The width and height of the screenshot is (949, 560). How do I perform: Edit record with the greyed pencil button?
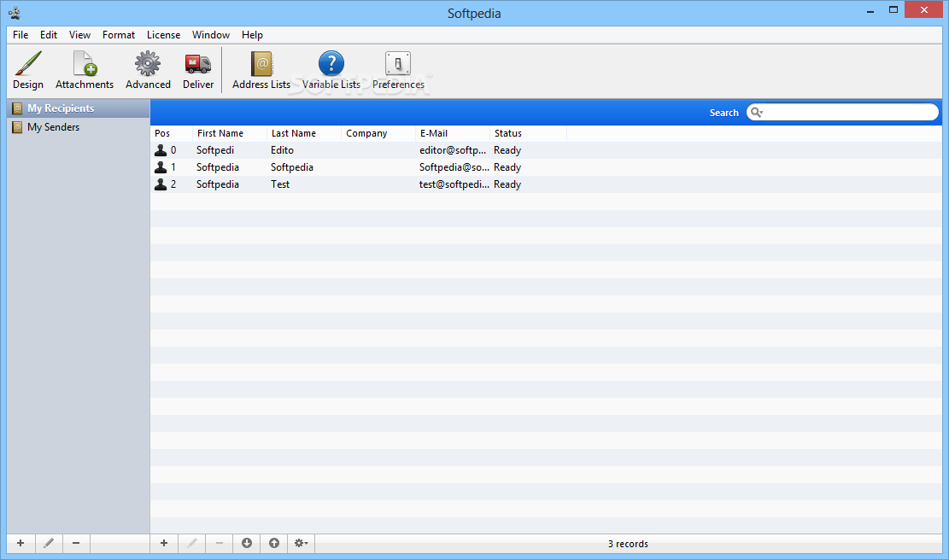191,543
